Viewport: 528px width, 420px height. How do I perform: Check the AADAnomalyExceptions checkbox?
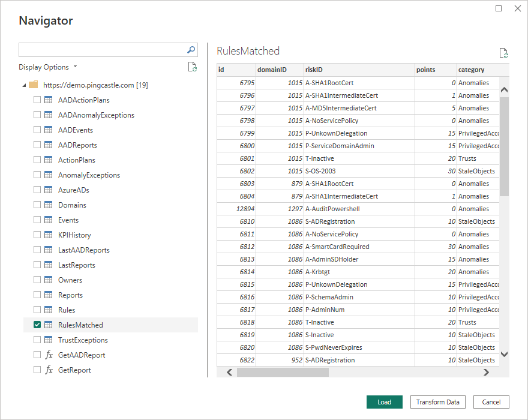tap(37, 115)
